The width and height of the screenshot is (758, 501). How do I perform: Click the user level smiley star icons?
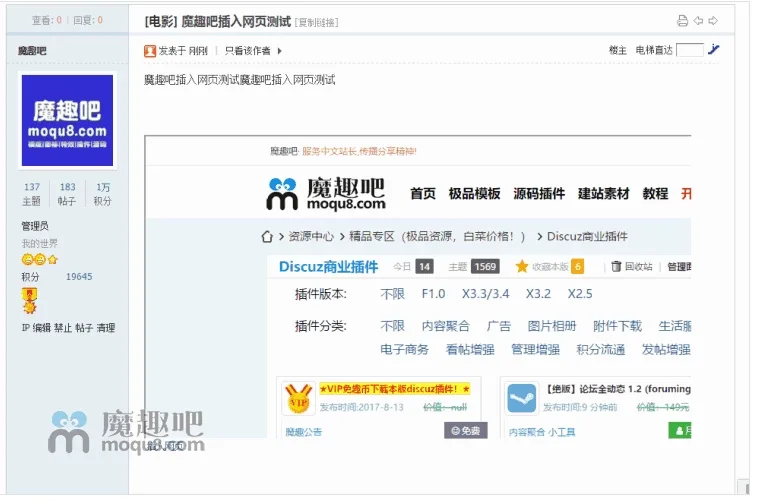tap(40, 260)
